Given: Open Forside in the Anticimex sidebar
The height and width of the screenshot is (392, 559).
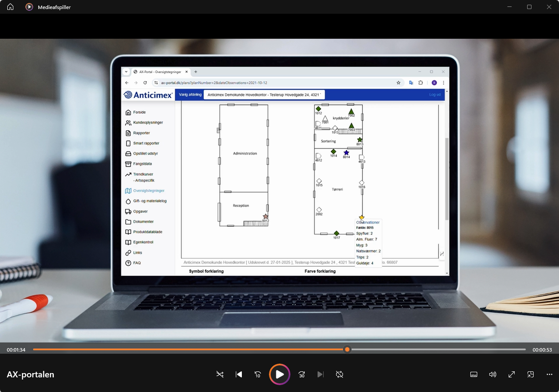Looking at the screenshot, I should 139,112.
